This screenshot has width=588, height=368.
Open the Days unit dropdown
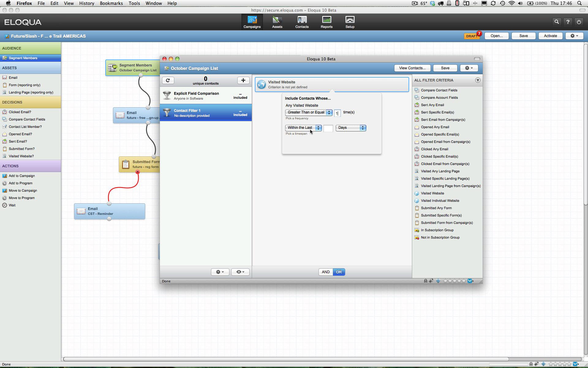(x=351, y=128)
